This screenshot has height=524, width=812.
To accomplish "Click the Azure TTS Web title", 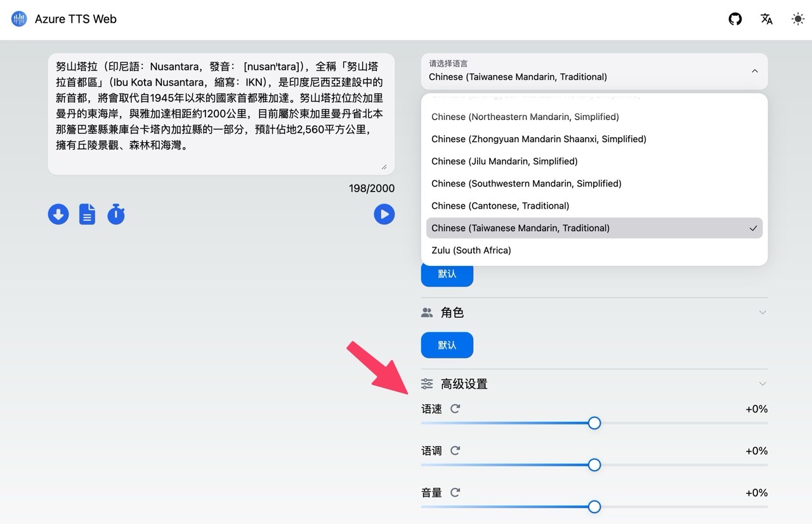I will (x=75, y=19).
